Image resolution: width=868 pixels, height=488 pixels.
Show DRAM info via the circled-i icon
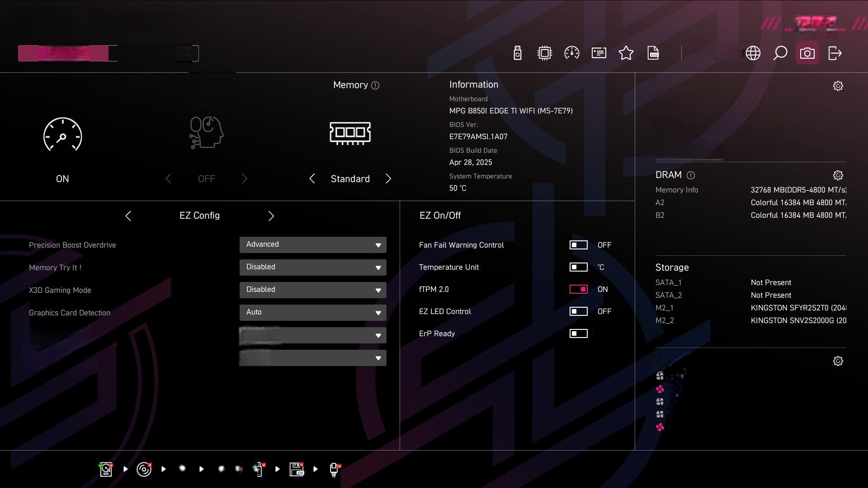pos(691,175)
